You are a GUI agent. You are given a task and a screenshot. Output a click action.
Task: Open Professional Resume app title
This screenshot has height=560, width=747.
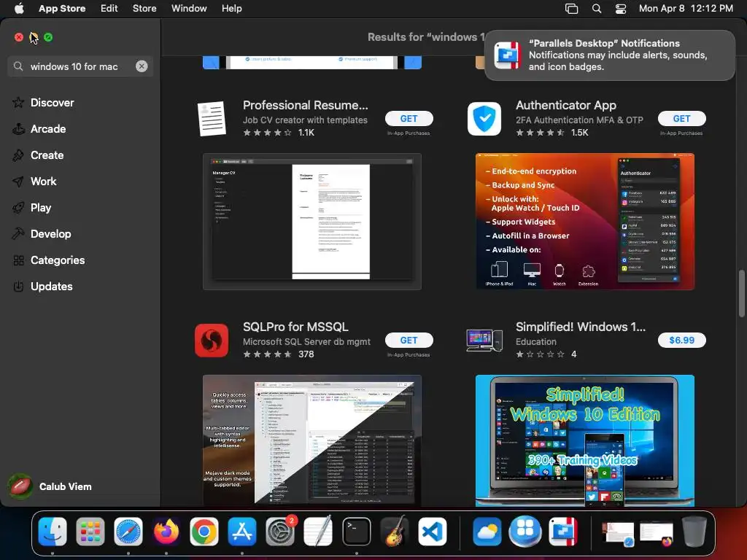point(306,105)
